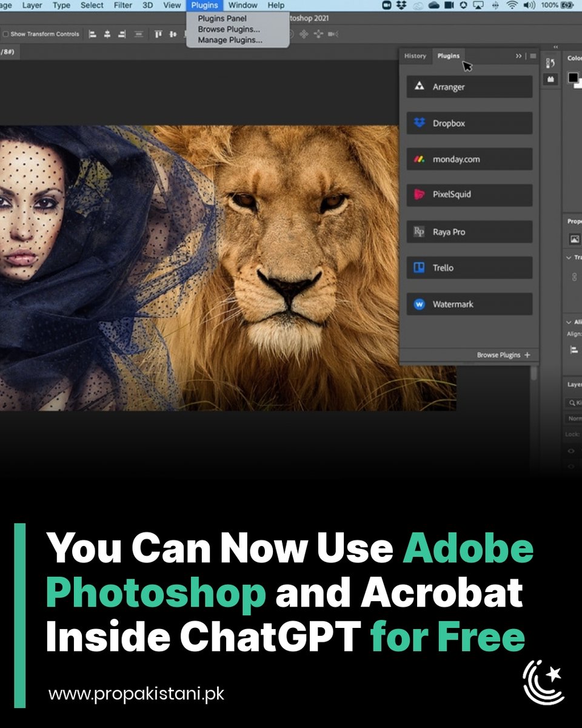582x728 pixels.
Task: Click align right edges icon in options bar
Action: pos(122,34)
